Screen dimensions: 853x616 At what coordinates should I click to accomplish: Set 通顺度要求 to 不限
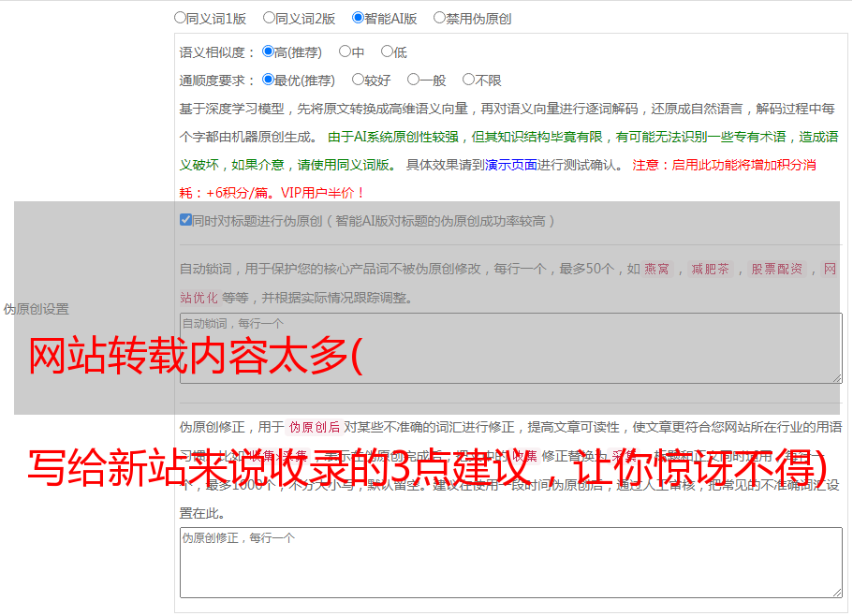tap(468, 80)
